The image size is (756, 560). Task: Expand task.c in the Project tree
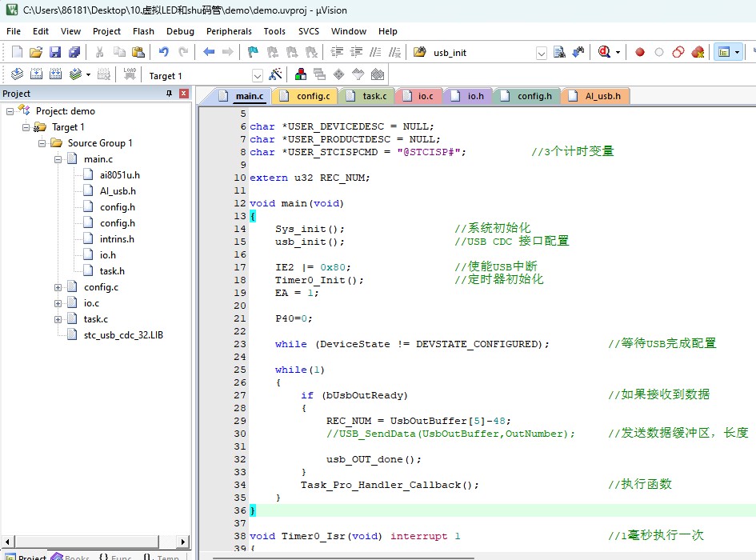tap(58, 319)
